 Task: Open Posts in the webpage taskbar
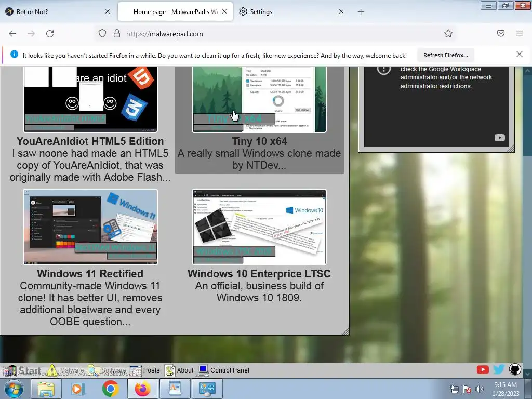145,370
